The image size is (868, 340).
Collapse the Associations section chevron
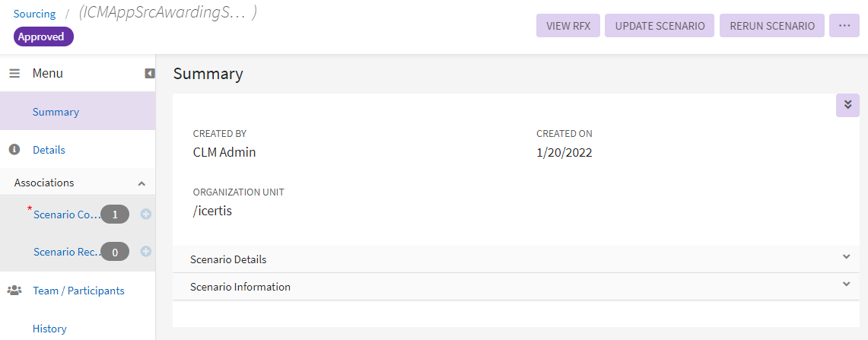point(141,183)
